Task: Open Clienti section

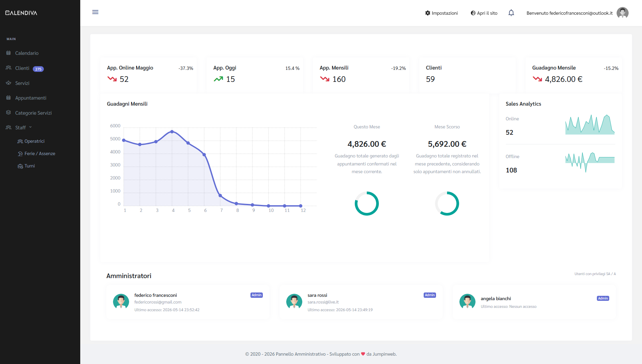Action: pyautogui.click(x=22, y=68)
